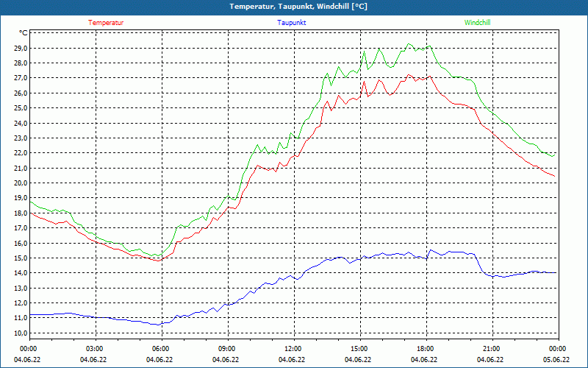Image resolution: width=588 pixels, height=368 pixels.
Task: Click the '04.06.22' date under 21:00
Action: [490, 360]
